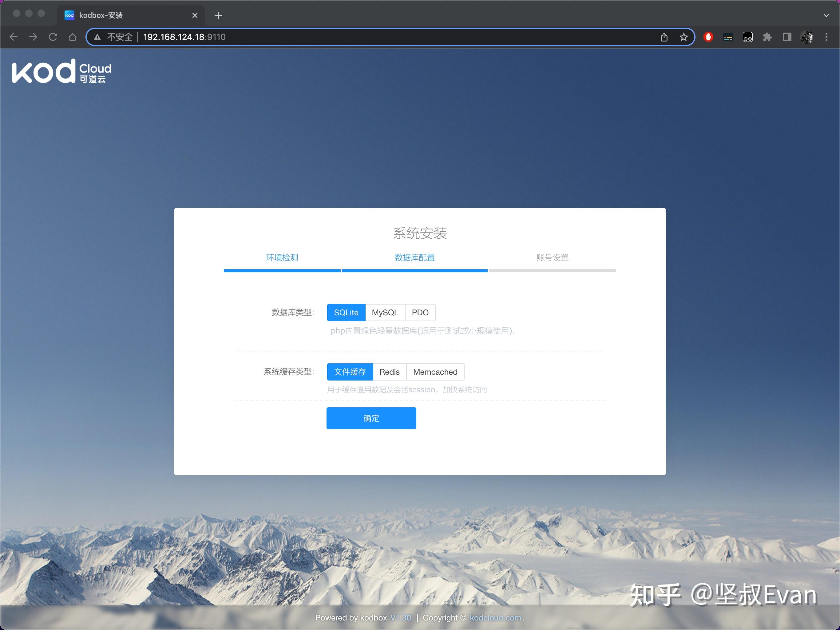This screenshot has width=840, height=630.
Task: Switch to the 账号设置 step
Action: coord(552,257)
